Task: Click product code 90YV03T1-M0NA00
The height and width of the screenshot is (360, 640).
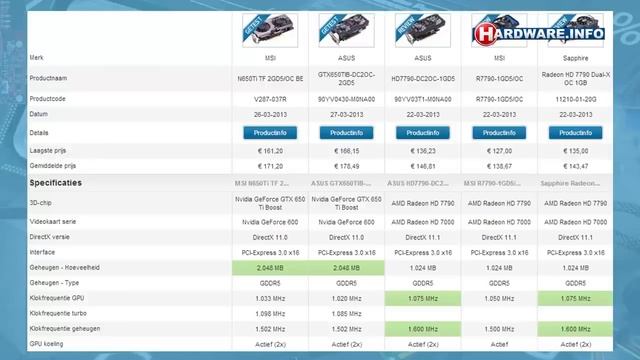Action: (x=423, y=99)
